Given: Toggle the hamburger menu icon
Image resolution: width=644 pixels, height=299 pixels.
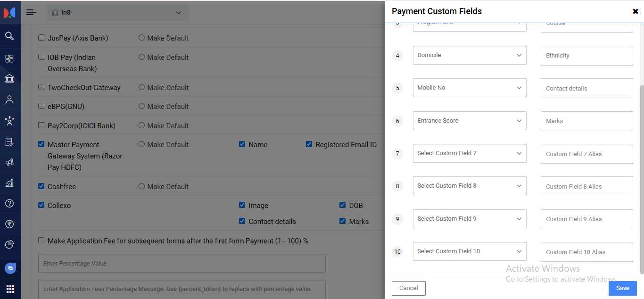Looking at the screenshot, I should 31,12.
